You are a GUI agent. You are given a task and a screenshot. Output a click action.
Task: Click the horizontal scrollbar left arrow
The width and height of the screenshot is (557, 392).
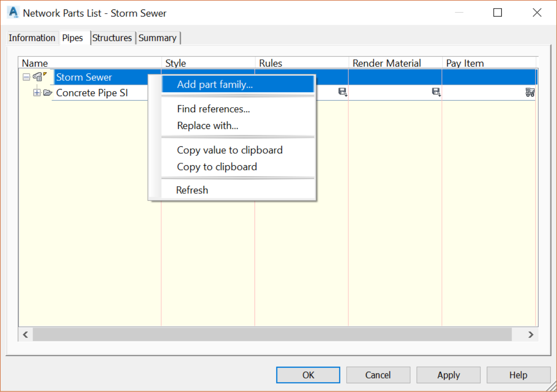coord(26,335)
